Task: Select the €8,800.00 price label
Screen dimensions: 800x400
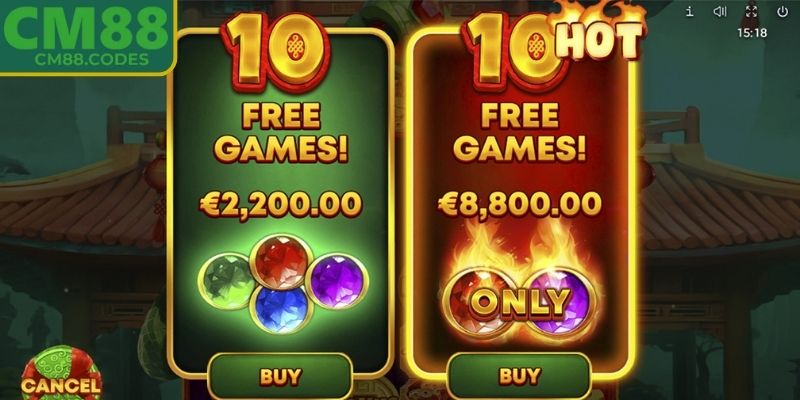Action: pyautogui.click(x=519, y=205)
